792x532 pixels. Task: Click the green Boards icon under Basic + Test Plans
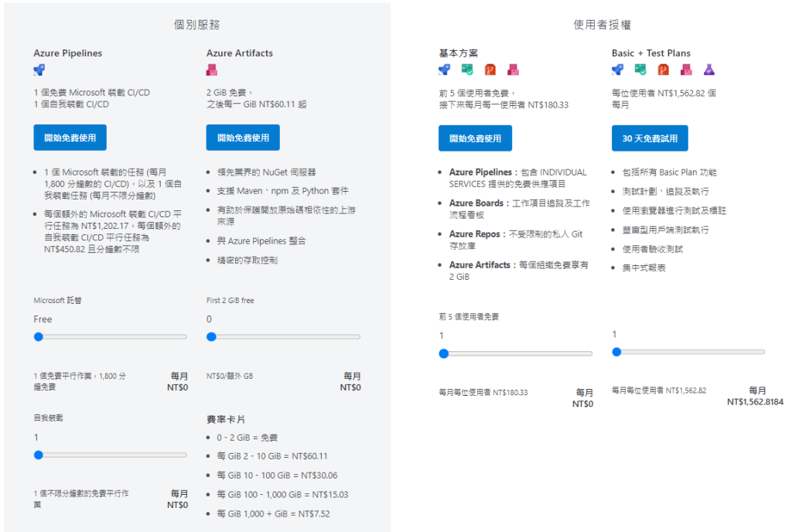pos(640,70)
